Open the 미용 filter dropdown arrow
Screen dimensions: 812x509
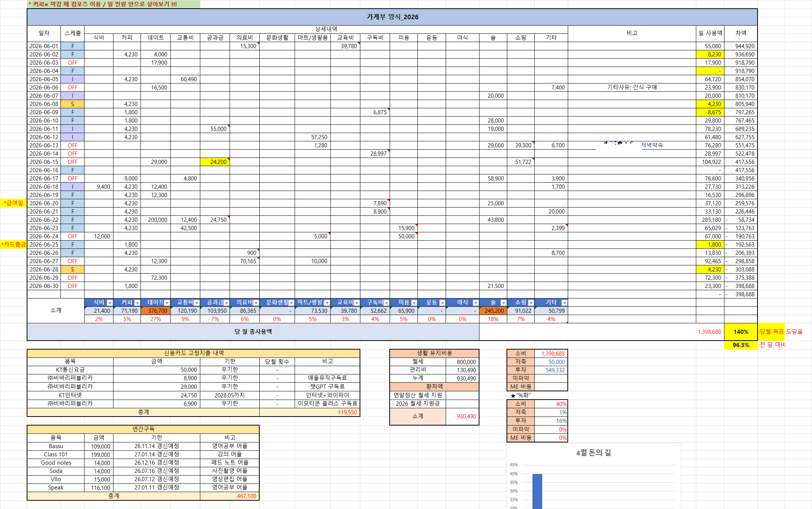tap(414, 303)
